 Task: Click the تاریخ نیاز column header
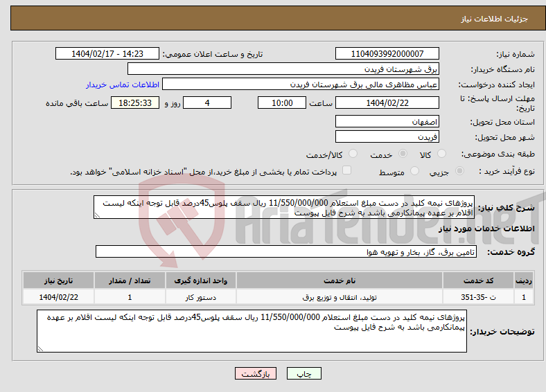pos(58,280)
